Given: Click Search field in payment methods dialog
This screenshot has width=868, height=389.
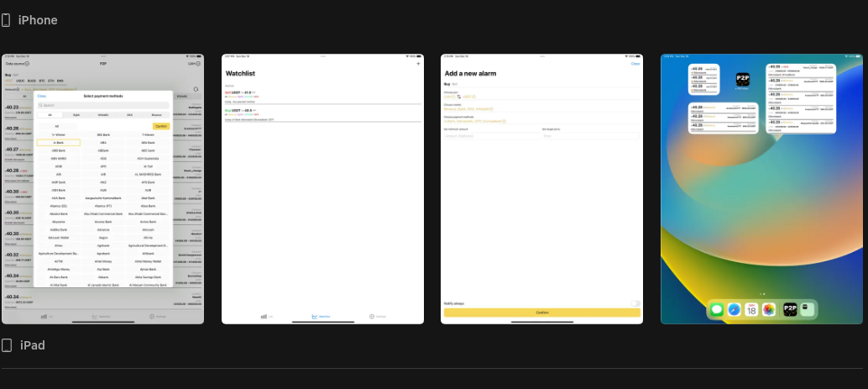Looking at the screenshot, I should click(x=103, y=105).
